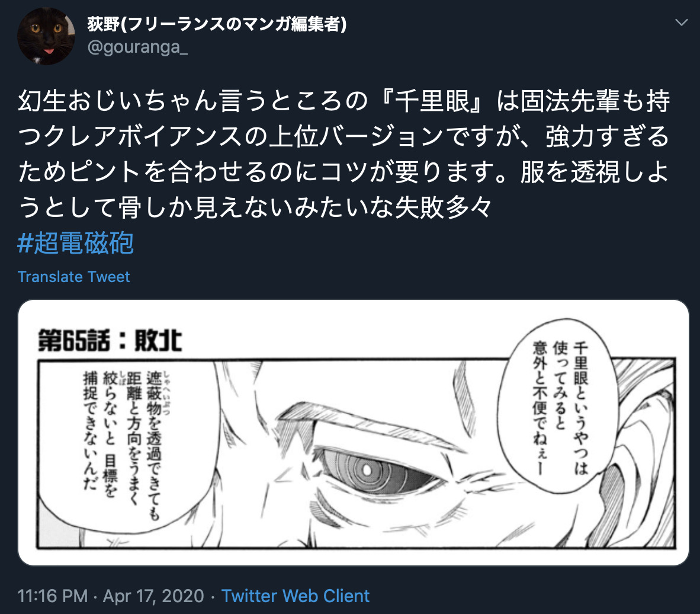Image resolution: width=700 pixels, height=614 pixels.
Task: Visit the @gouranga_ handle profile
Action: [x=137, y=47]
